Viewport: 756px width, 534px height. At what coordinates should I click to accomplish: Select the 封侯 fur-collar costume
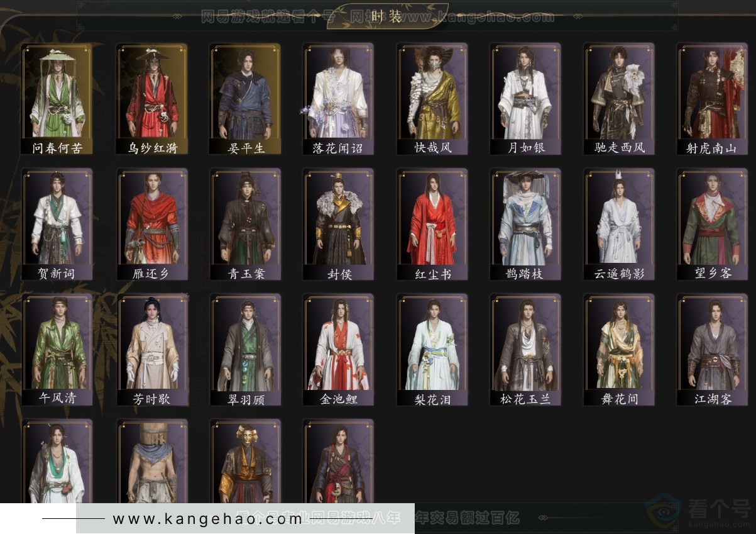pos(338,223)
